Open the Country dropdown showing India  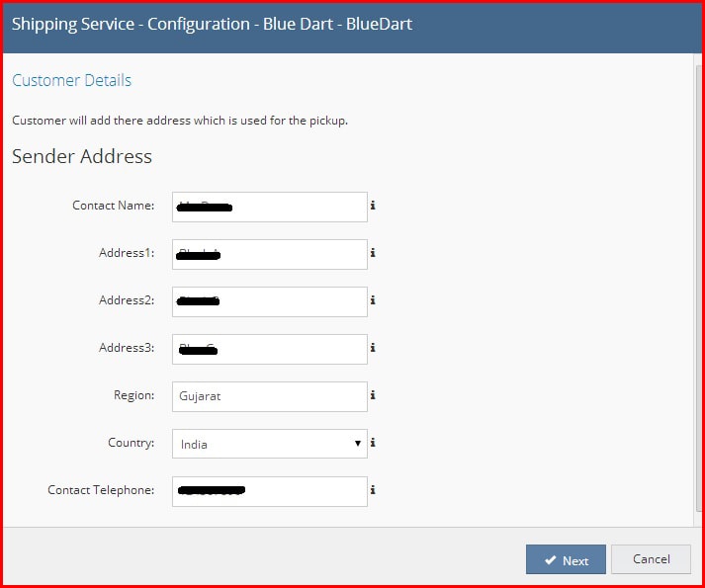point(270,444)
